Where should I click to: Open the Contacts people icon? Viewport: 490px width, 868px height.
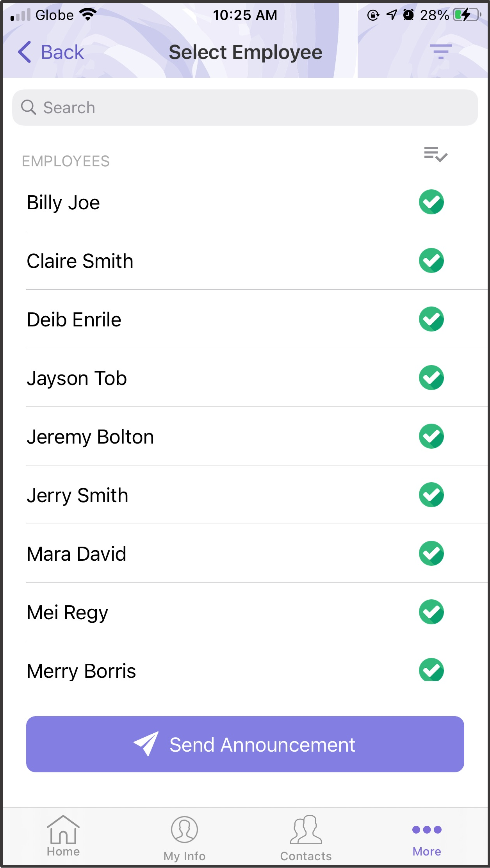click(306, 830)
